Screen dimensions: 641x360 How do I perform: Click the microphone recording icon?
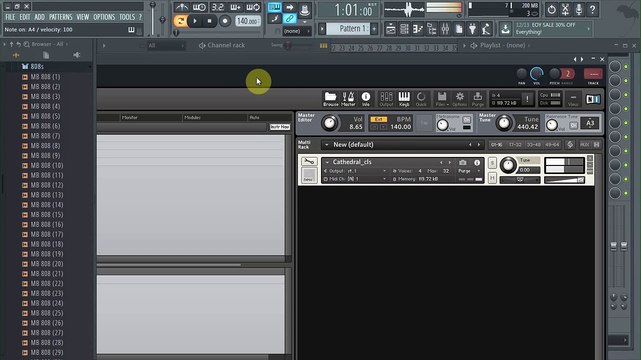click(x=579, y=9)
